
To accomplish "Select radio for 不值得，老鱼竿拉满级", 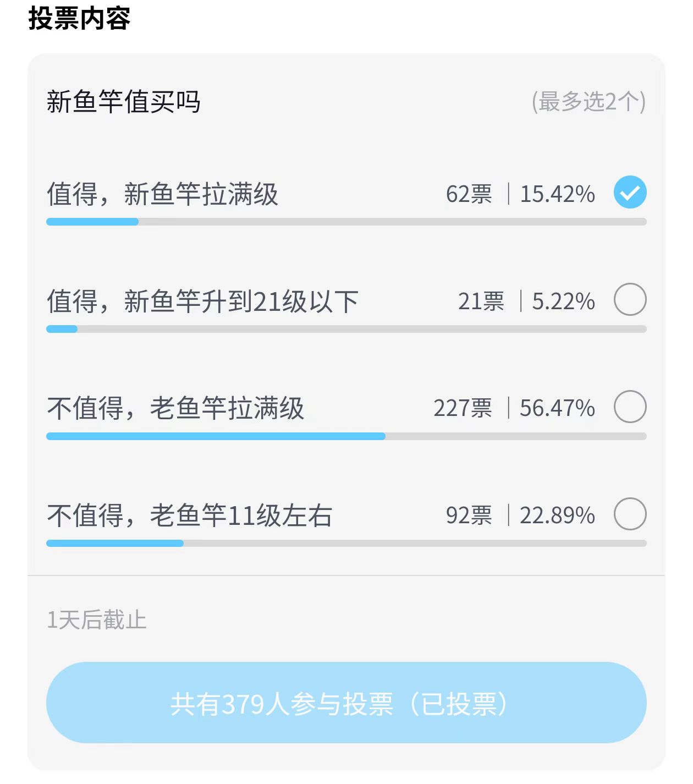I will [x=630, y=407].
